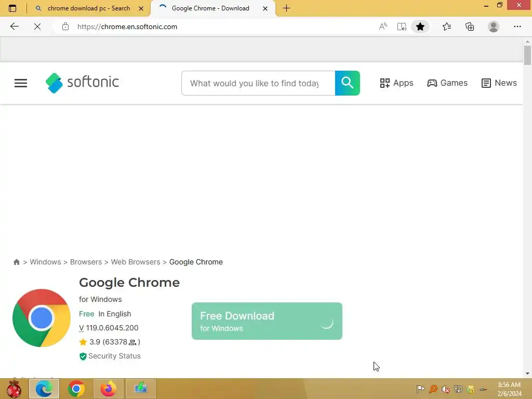Click the muted volume tray icon

coord(445,389)
